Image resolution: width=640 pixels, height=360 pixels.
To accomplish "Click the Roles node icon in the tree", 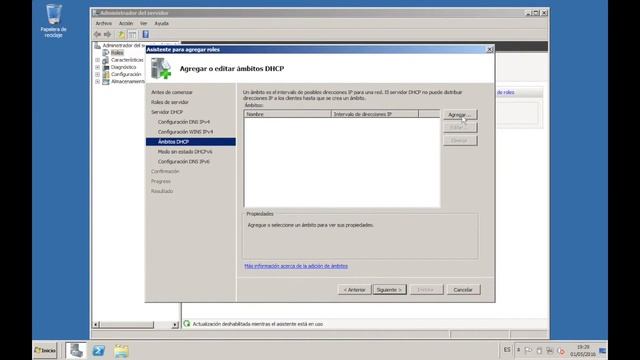I will (106, 53).
